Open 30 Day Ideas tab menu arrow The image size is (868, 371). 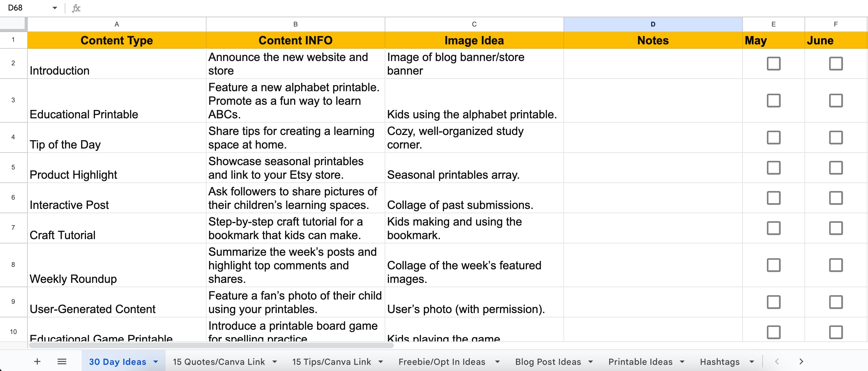pos(156,361)
